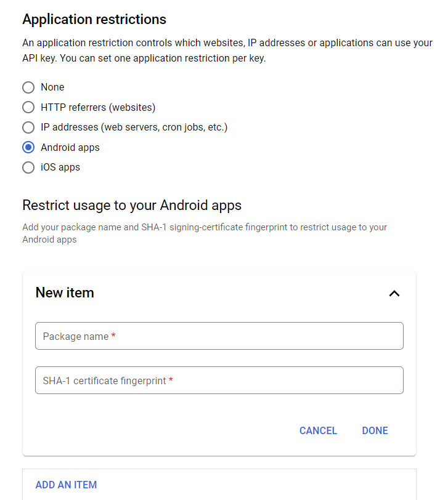Viewport: 448px width, 500px height.
Task: Collapse the New item panel chevron
Action: tap(394, 294)
